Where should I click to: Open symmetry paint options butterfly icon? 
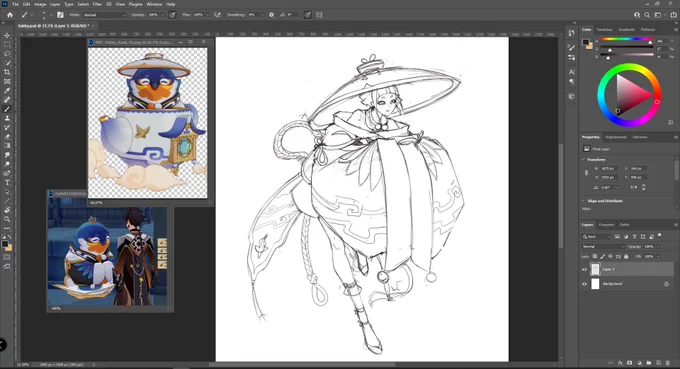coord(319,15)
